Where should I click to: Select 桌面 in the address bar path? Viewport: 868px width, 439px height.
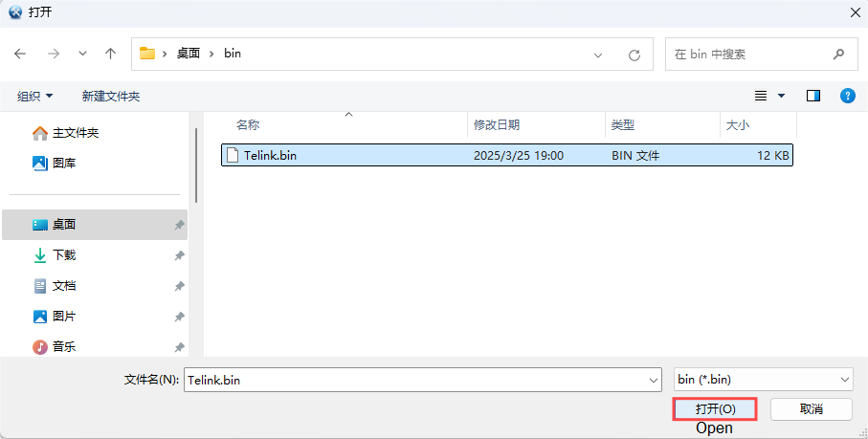189,54
